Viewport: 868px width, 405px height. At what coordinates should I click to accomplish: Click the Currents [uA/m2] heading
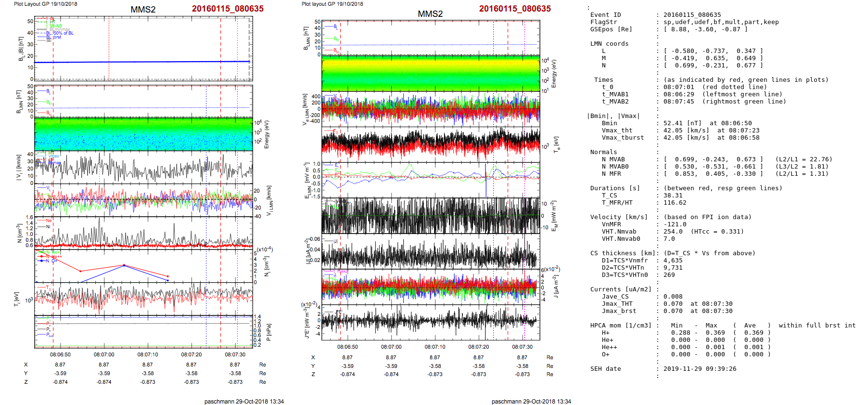(621, 289)
